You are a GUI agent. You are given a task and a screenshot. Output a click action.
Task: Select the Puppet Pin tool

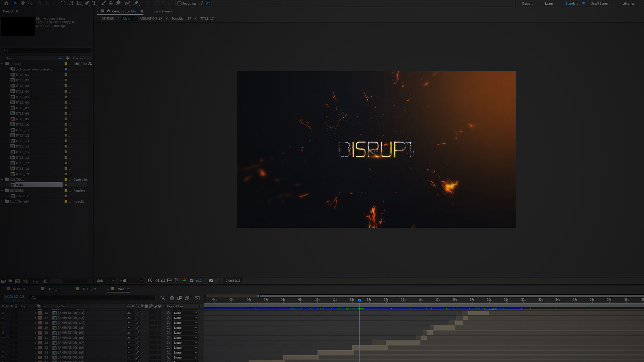point(136,3)
